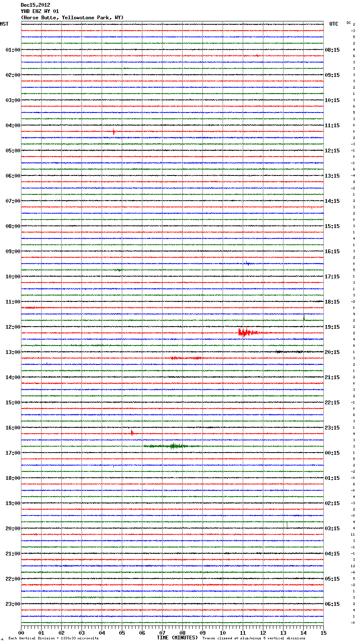Click the red spike on the 16:15 trace

(132, 433)
